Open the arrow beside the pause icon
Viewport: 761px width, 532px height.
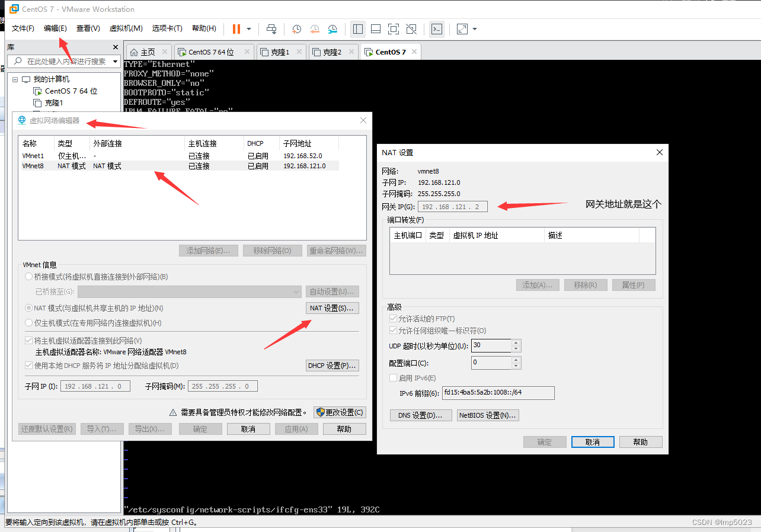click(249, 28)
